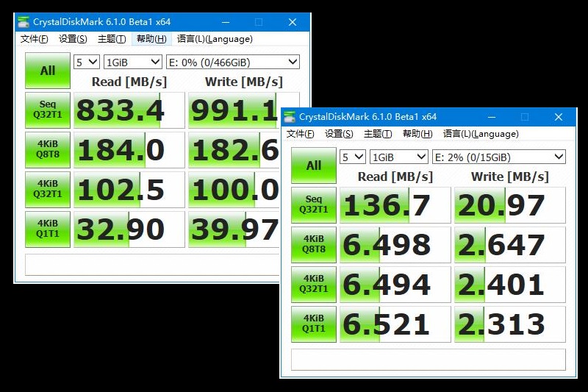Minimize the right CrystalDiskMark window
The width and height of the screenshot is (588, 392).
[x=492, y=117]
